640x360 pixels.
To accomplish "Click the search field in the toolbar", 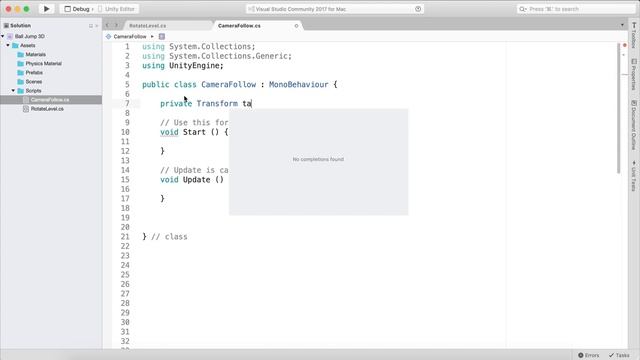I will coord(576,9).
